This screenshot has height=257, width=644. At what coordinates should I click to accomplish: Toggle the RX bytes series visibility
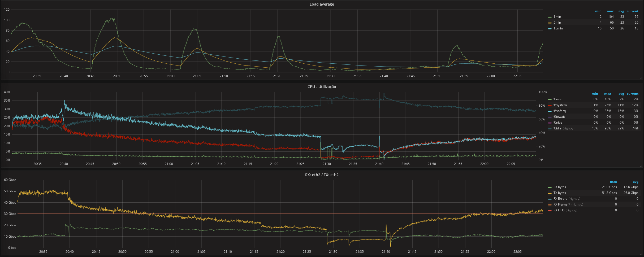(559, 187)
